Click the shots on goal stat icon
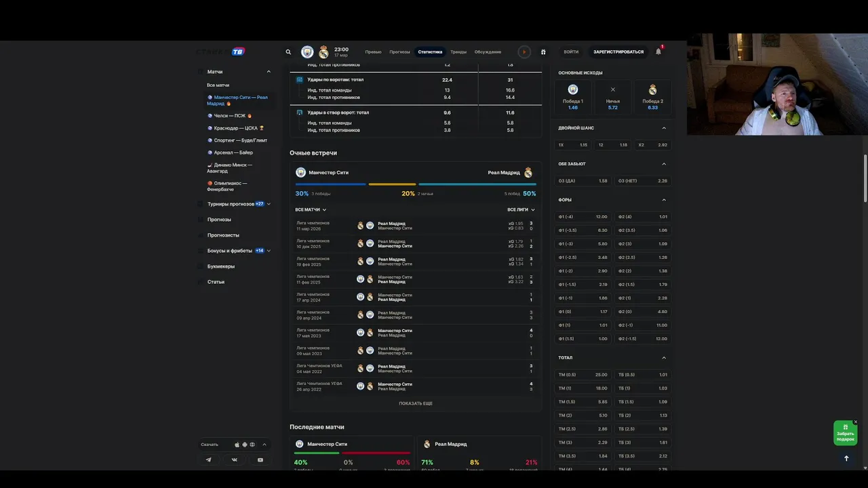Image resolution: width=868 pixels, height=488 pixels. pos(300,79)
